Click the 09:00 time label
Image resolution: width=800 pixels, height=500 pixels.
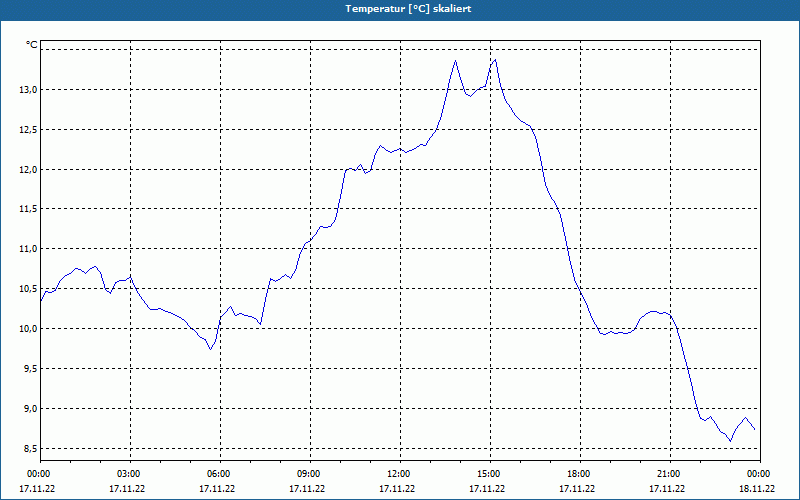(x=310, y=474)
